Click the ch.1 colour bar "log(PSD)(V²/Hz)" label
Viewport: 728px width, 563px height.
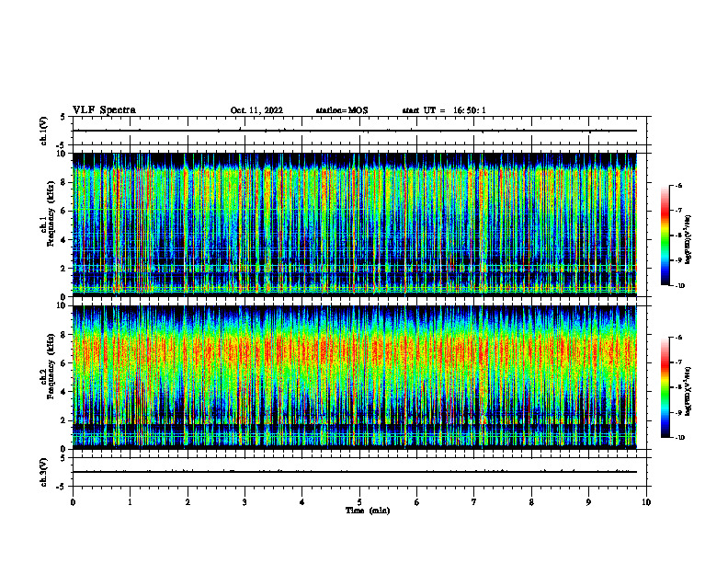pyautogui.click(x=688, y=239)
